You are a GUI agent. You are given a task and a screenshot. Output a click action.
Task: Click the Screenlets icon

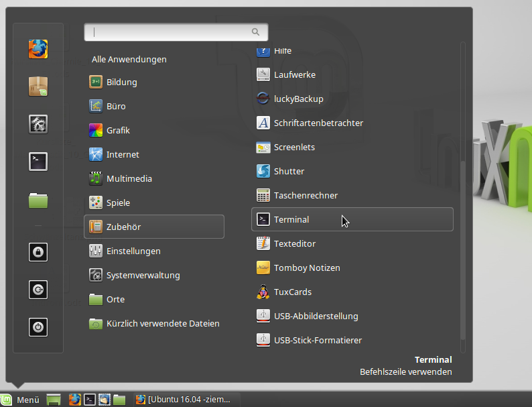tap(263, 147)
